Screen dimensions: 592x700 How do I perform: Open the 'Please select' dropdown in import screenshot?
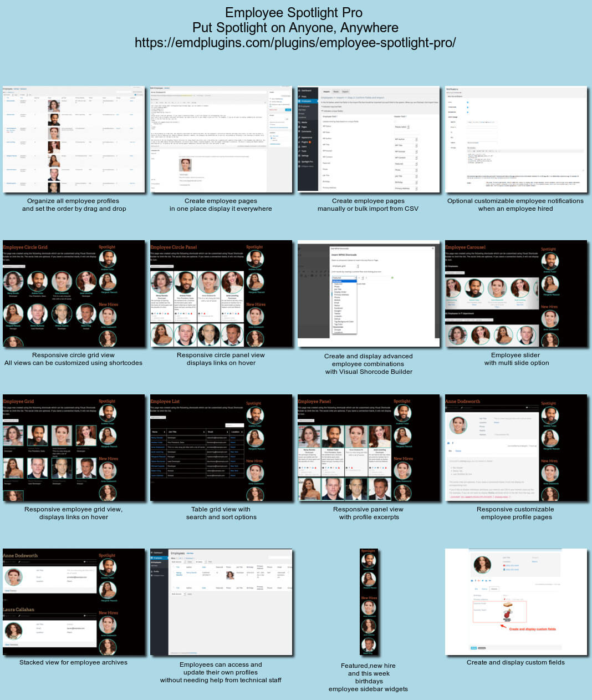coord(402,127)
